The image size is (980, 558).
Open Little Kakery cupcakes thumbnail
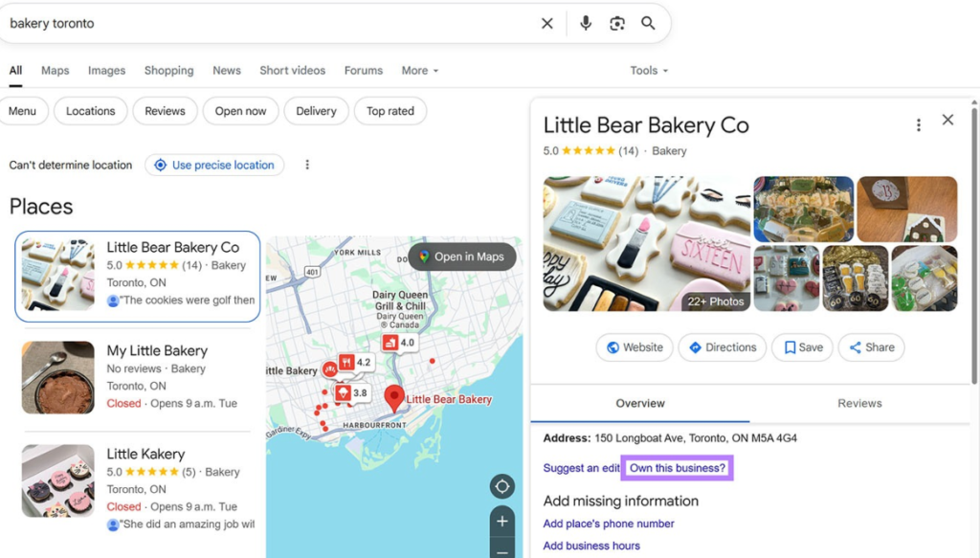point(58,480)
